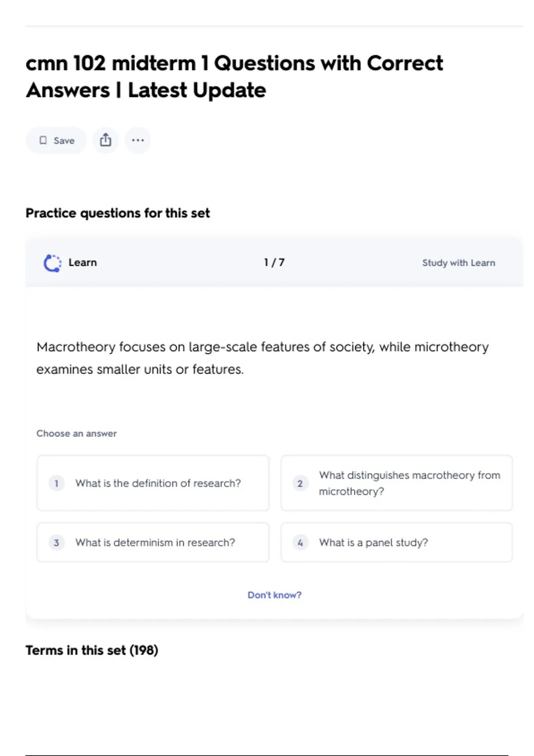This screenshot has width=534, height=756.
Task: Click the "Terms in this set (198)" heading
Action: [x=92, y=650]
